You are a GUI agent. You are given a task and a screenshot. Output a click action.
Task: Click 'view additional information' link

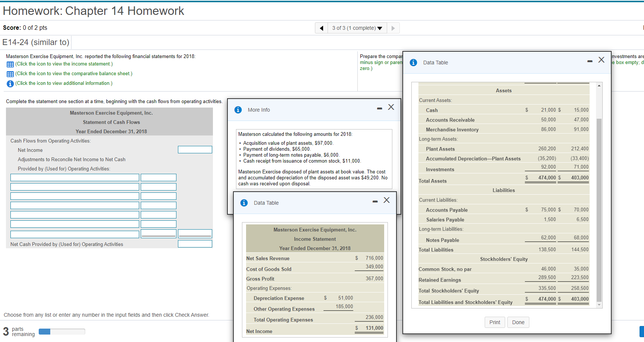pyautogui.click(x=64, y=83)
